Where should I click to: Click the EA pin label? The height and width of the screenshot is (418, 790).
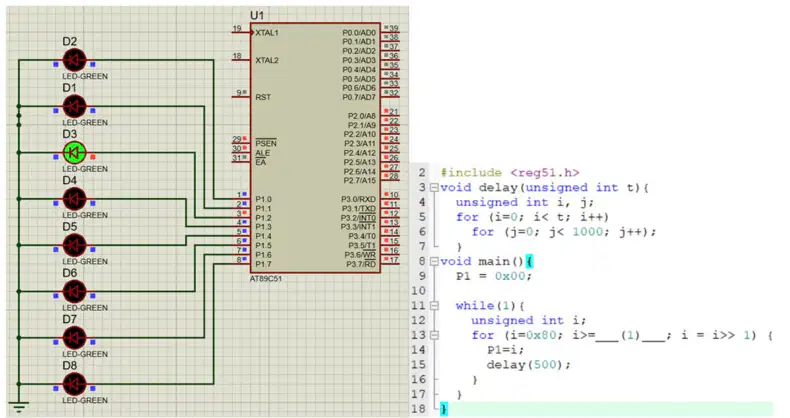tap(260, 162)
